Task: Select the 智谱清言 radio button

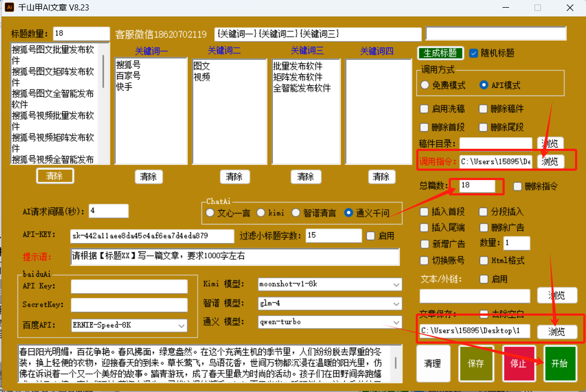Action: point(295,212)
